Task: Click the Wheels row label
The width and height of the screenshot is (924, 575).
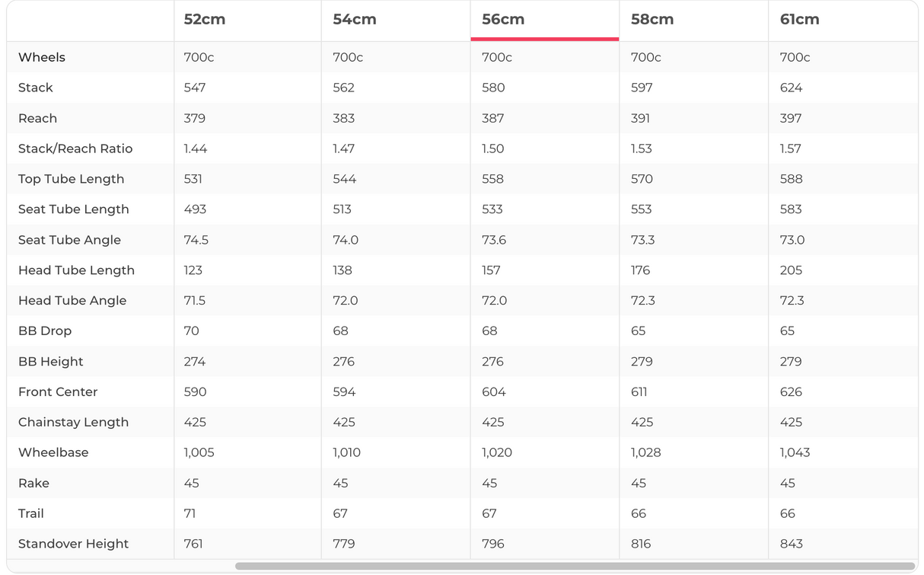Action: pos(42,57)
